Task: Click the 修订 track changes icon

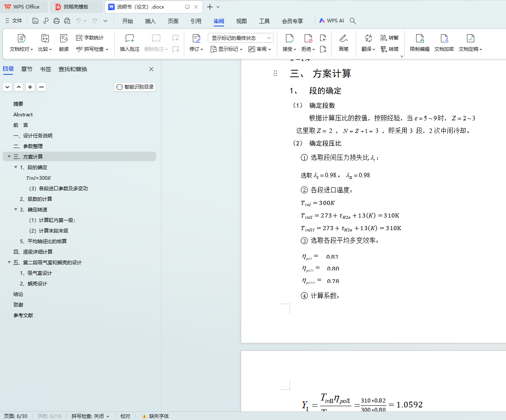Action: point(196,39)
